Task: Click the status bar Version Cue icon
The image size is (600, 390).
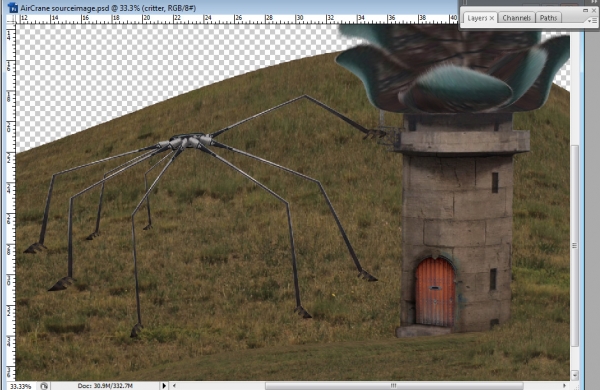Action: tap(44, 386)
